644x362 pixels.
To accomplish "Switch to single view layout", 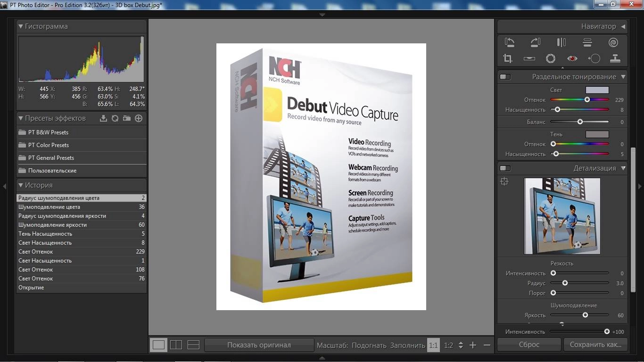I will click(x=158, y=345).
